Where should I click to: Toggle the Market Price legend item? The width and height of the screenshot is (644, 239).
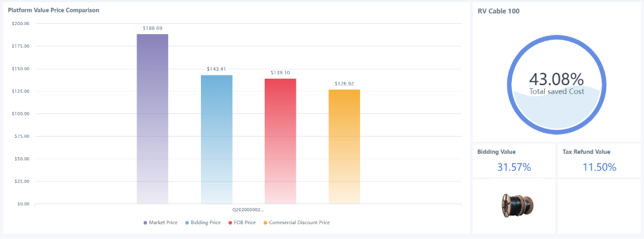coord(160,223)
